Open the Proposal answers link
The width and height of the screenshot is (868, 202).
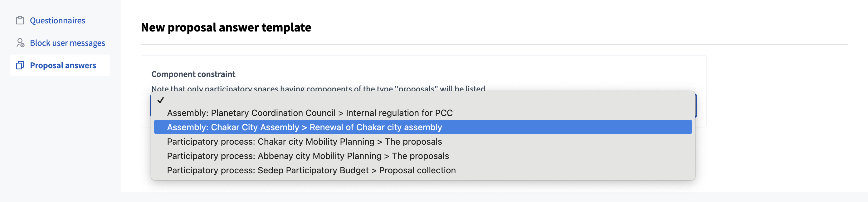[63, 65]
